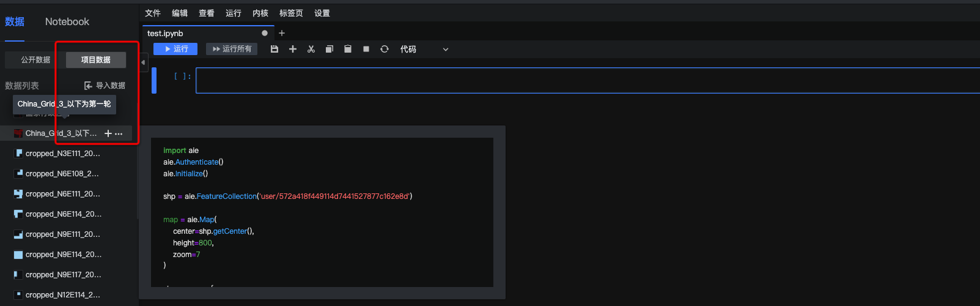Select the 项目数据 tab
This screenshot has height=306, width=980.
coord(96,59)
